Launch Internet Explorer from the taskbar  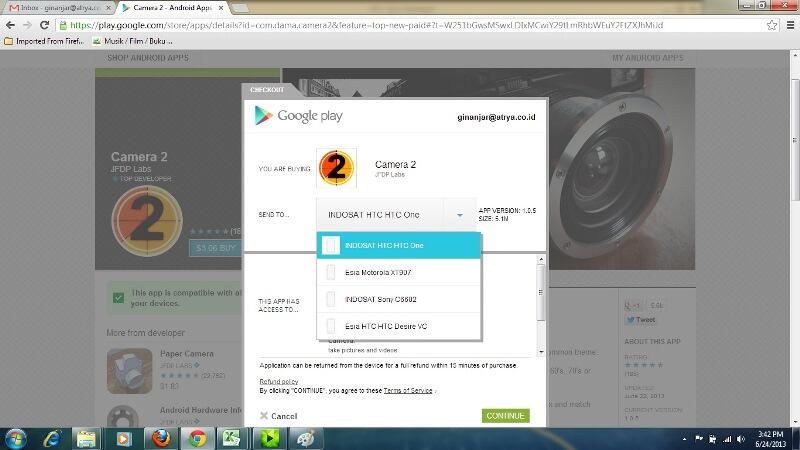pos(52,439)
